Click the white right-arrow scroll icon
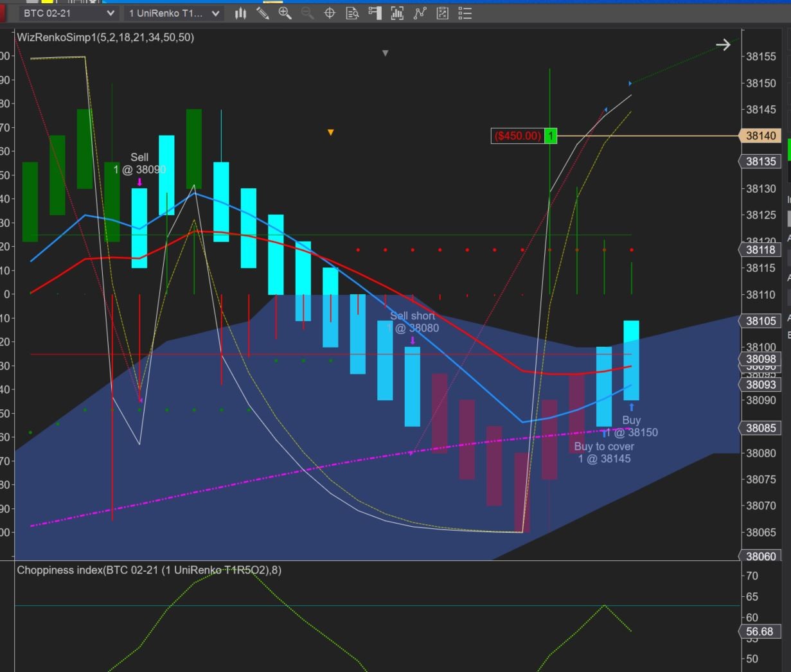The height and width of the screenshot is (672, 791). pyautogui.click(x=723, y=44)
